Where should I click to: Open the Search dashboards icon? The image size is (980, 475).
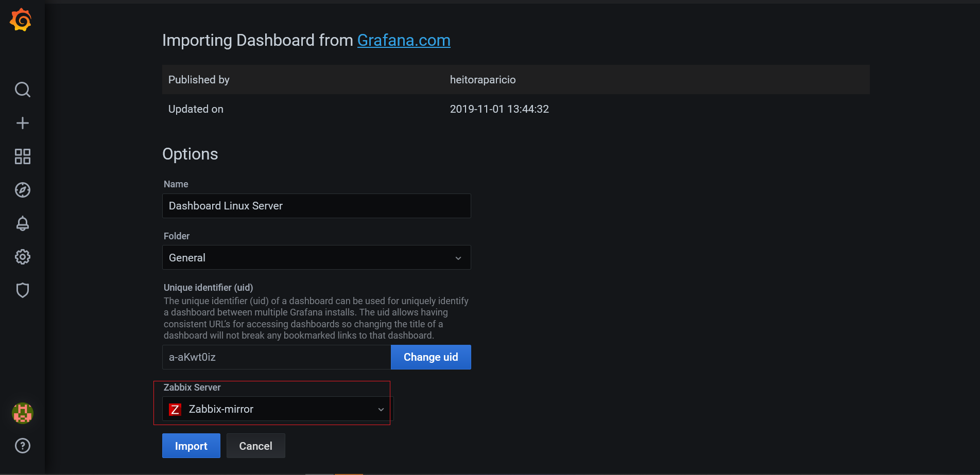coord(22,90)
